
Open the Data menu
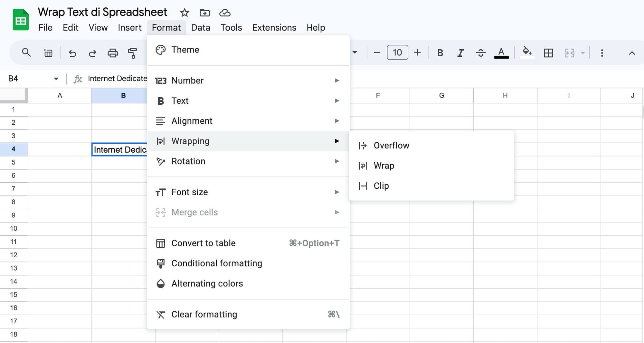pyautogui.click(x=201, y=28)
